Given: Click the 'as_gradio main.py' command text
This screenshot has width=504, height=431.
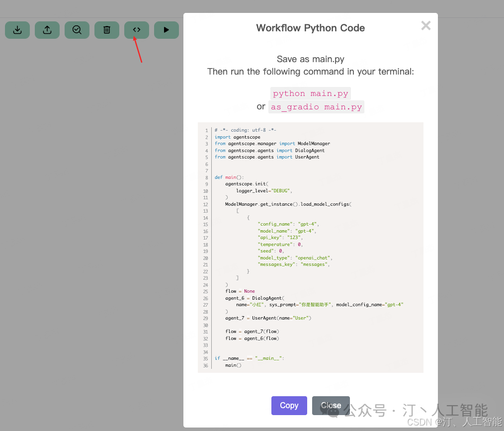Looking at the screenshot, I should (316, 107).
